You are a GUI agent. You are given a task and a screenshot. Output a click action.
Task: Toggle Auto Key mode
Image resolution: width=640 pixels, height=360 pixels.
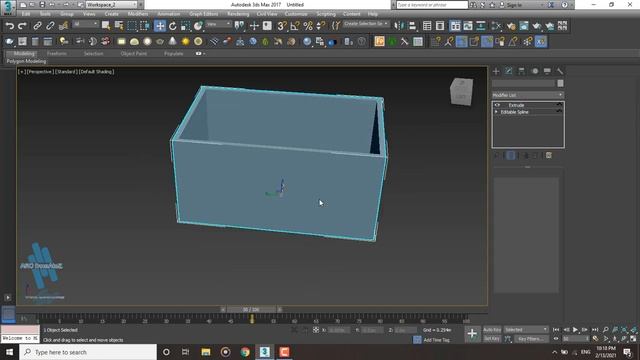[492, 330]
